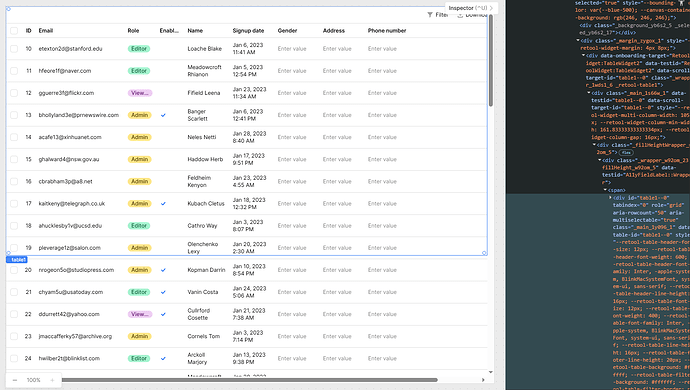Select email kaitkeny@telegraph.co.uk

[72, 204]
